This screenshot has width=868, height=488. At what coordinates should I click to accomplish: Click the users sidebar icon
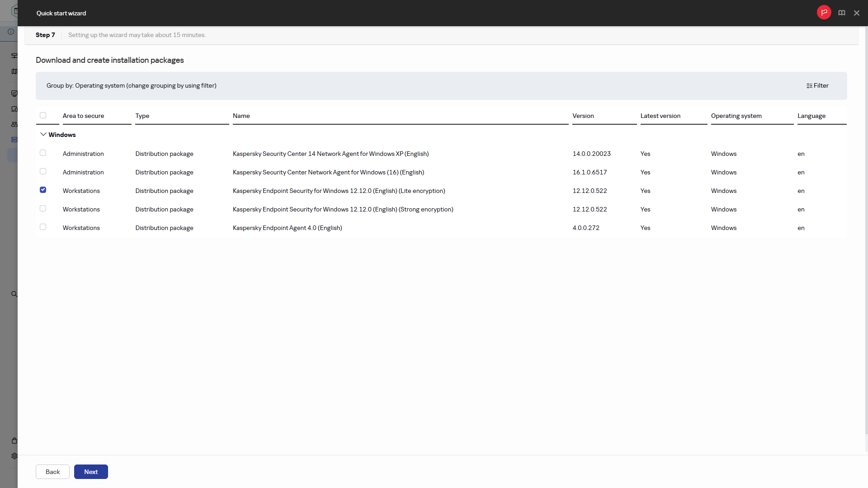click(14, 124)
